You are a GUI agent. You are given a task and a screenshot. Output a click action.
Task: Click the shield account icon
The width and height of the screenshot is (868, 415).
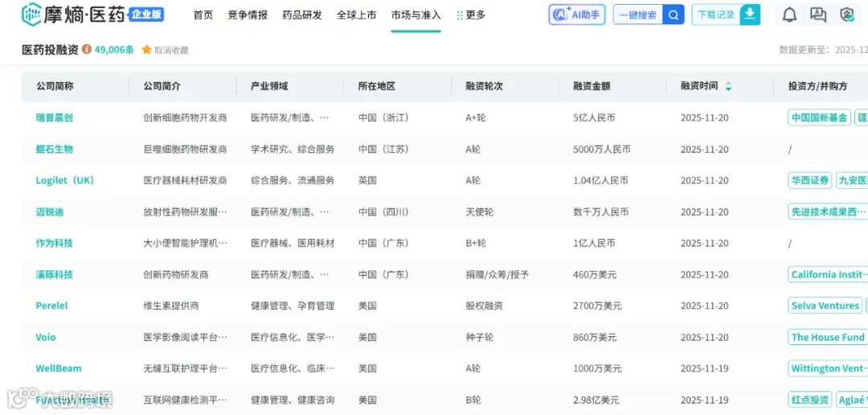847,15
